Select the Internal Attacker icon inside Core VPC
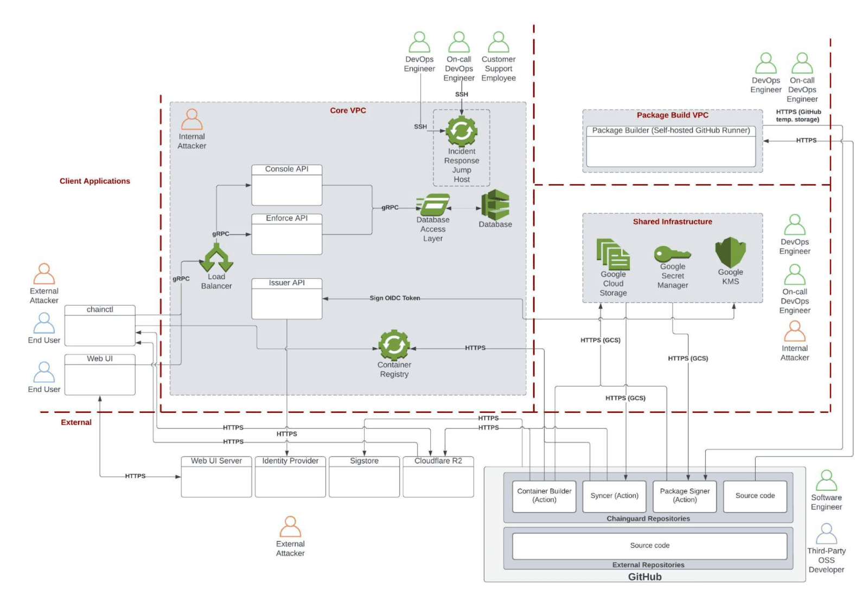Viewport: 868px width, 609px height. point(192,119)
